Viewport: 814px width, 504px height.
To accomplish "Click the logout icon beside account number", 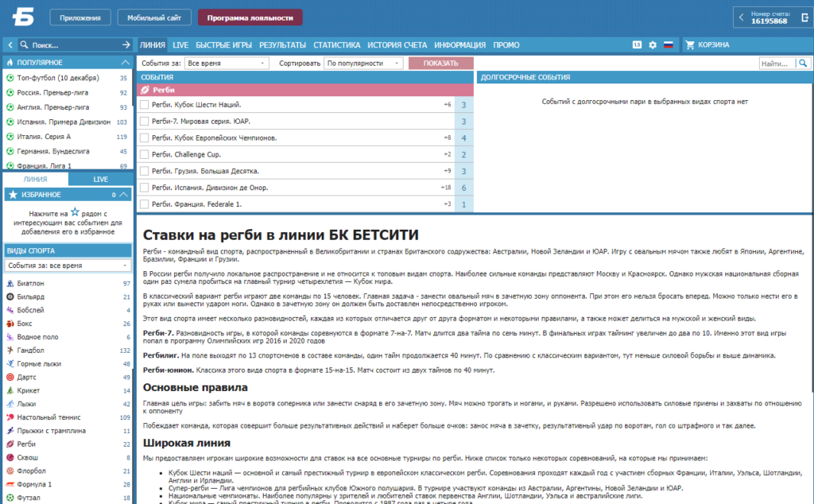I will pyautogui.click(x=804, y=17).
